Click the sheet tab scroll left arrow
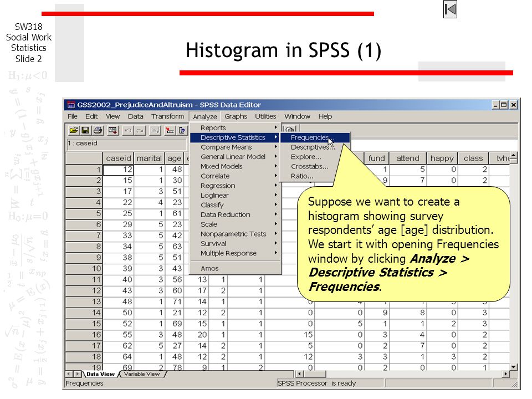532x399 pixels. (x=69, y=374)
